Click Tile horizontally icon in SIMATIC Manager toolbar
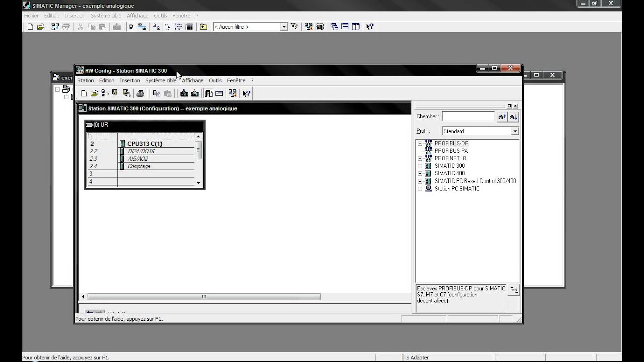Viewport: 644px width, 362px height. (x=345, y=27)
